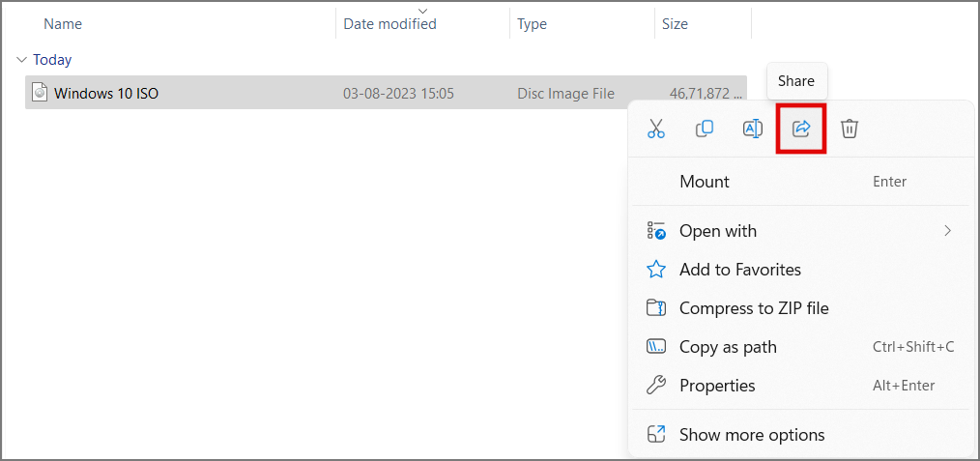Select the Windows 10 ISO file name
This screenshot has width=980, height=461.
click(106, 94)
